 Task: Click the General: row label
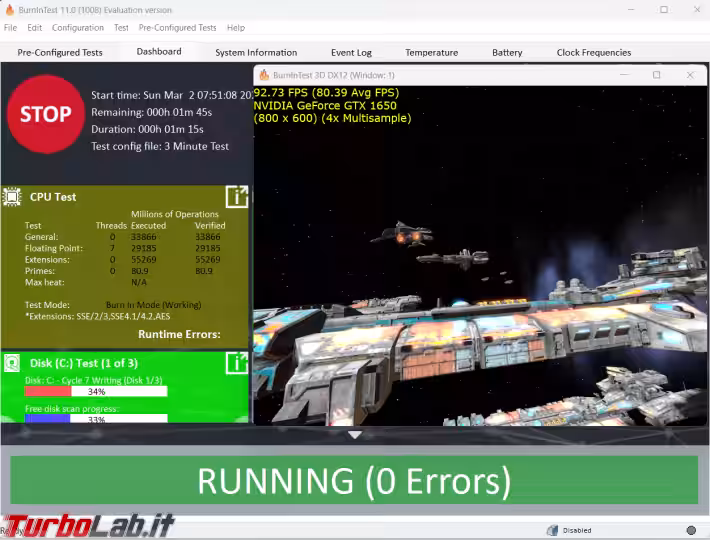coord(42,237)
